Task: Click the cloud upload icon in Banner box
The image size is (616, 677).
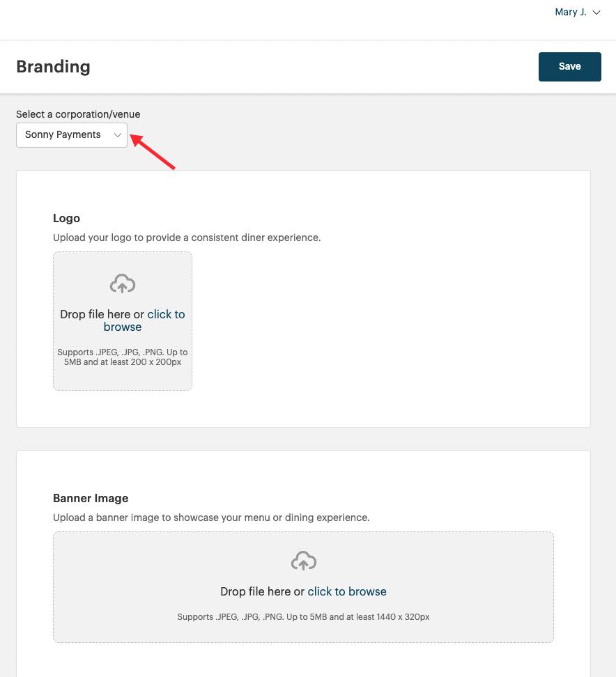Action: [303, 561]
